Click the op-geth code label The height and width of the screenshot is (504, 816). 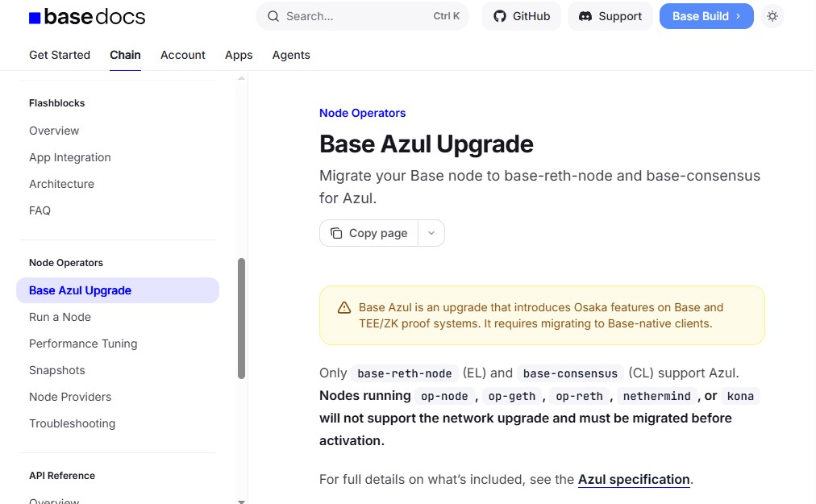[x=511, y=396]
